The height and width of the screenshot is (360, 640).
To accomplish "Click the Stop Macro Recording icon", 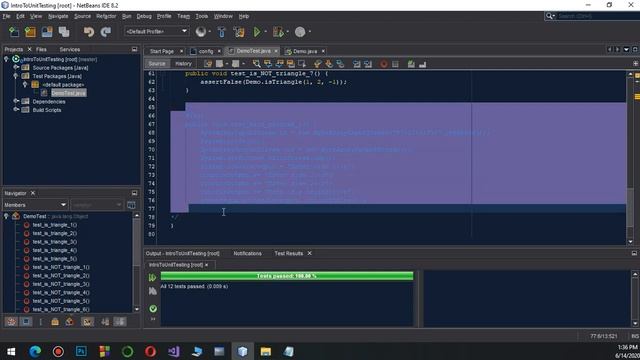I will click(x=395, y=64).
